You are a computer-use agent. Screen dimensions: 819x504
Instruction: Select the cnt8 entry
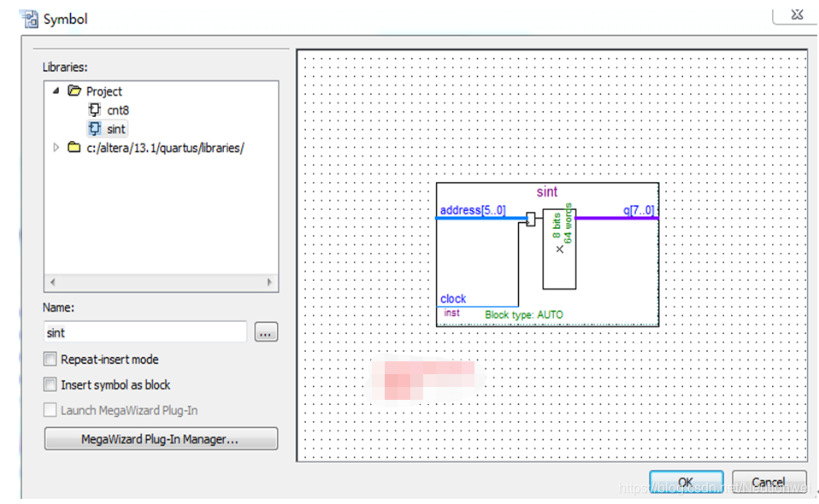tap(118, 110)
